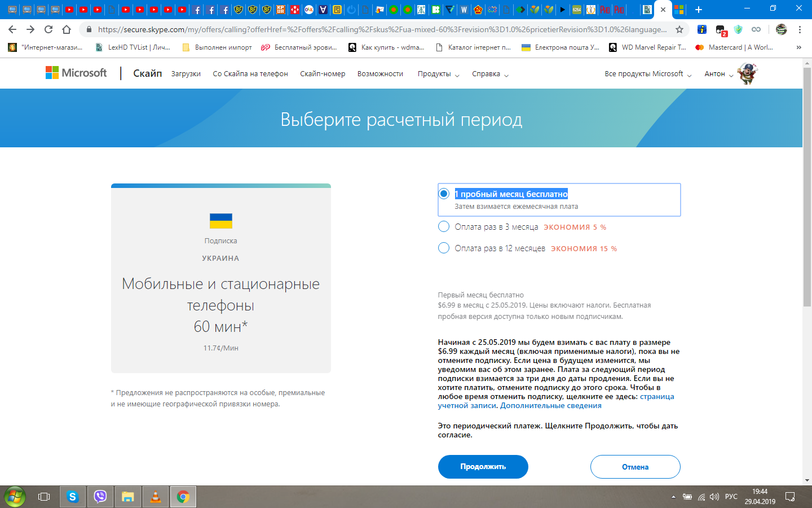Select the 1 free trial month option
Screen dimensions: 812x508
click(x=444, y=194)
